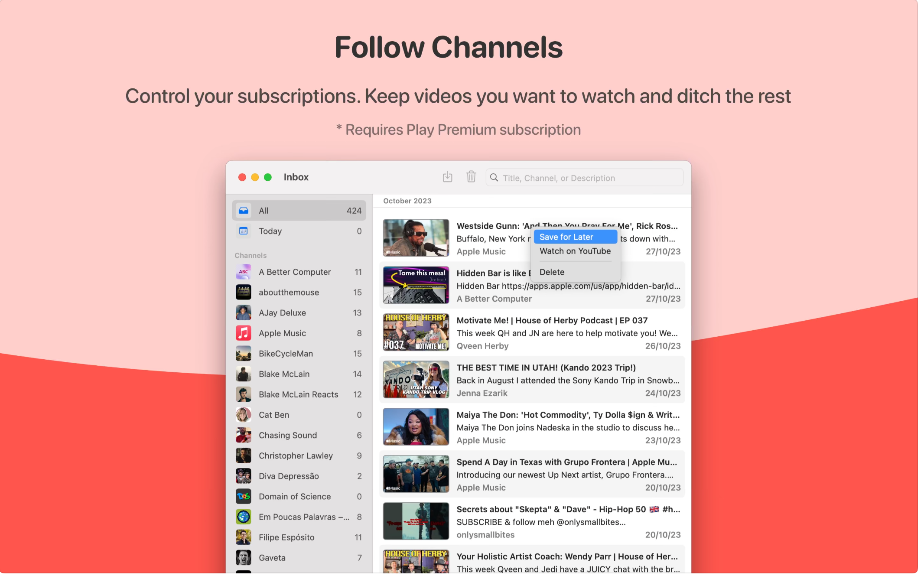924x579 pixels.
Task: Click the Jenna Ezarik channel name
Action: pos(482,393)
